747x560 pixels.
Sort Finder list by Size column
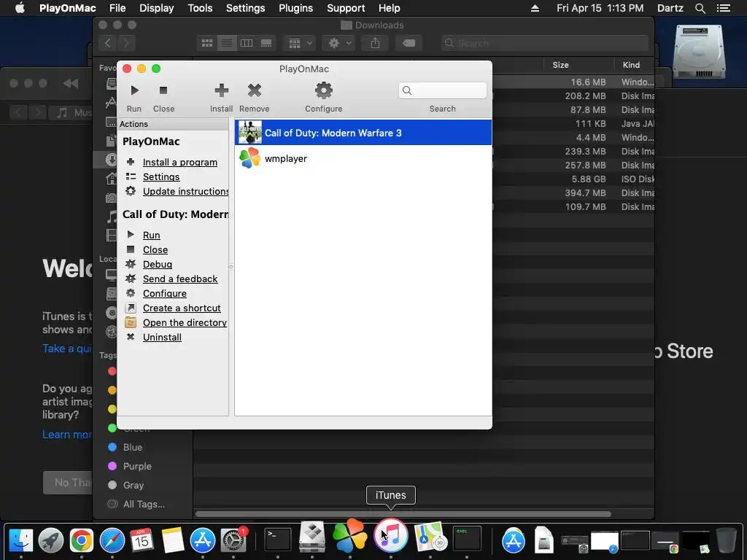click(x=561, y=65)
